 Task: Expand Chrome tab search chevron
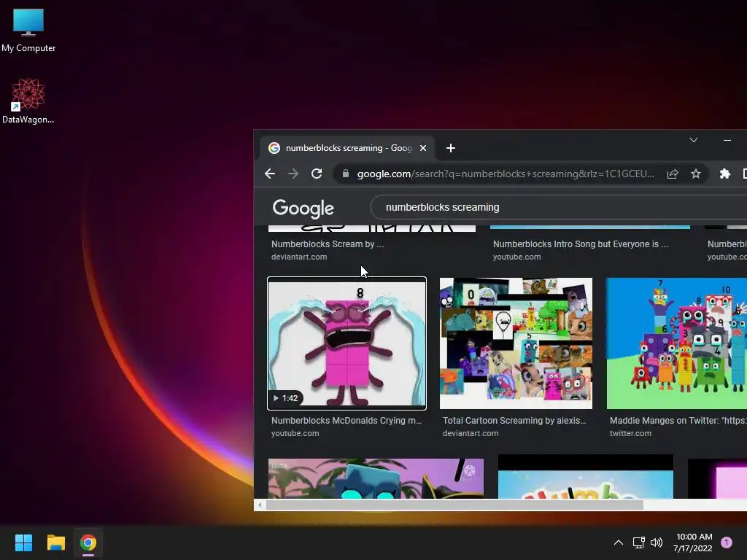coord(694,140)
